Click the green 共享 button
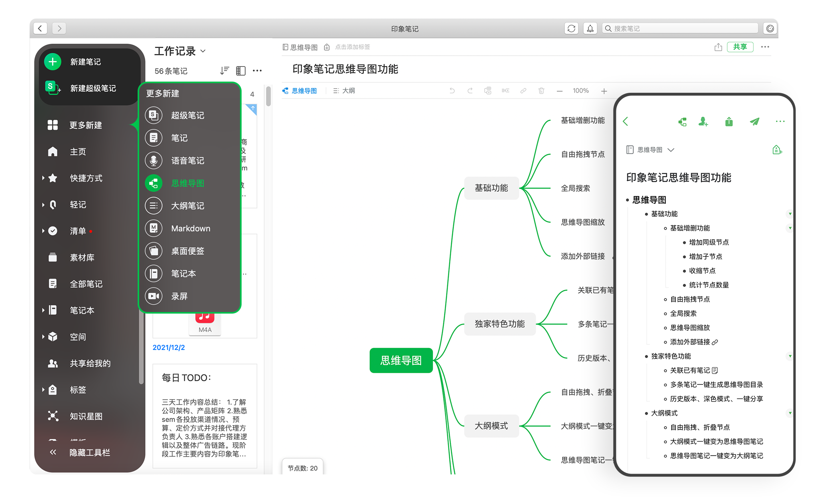Viewport: 816px width, 504px height. tap(740, 47)
